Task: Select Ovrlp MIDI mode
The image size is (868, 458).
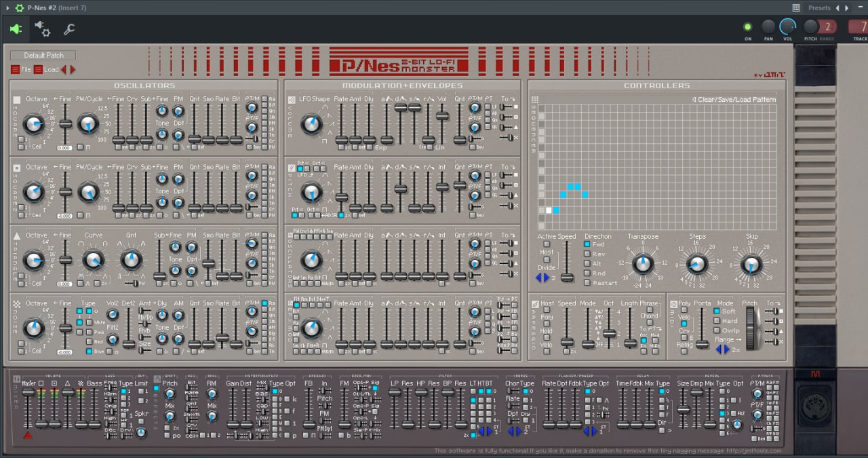Action: (716, 330)
